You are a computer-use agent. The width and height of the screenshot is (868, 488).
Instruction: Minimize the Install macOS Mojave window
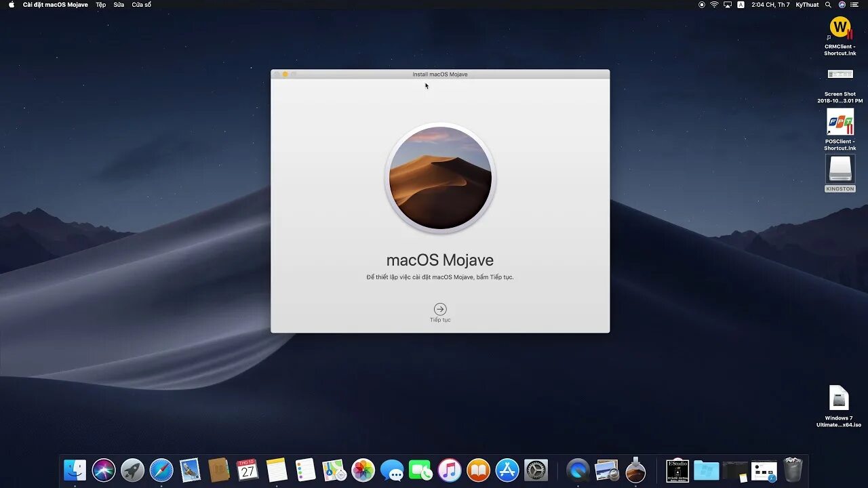285,74
